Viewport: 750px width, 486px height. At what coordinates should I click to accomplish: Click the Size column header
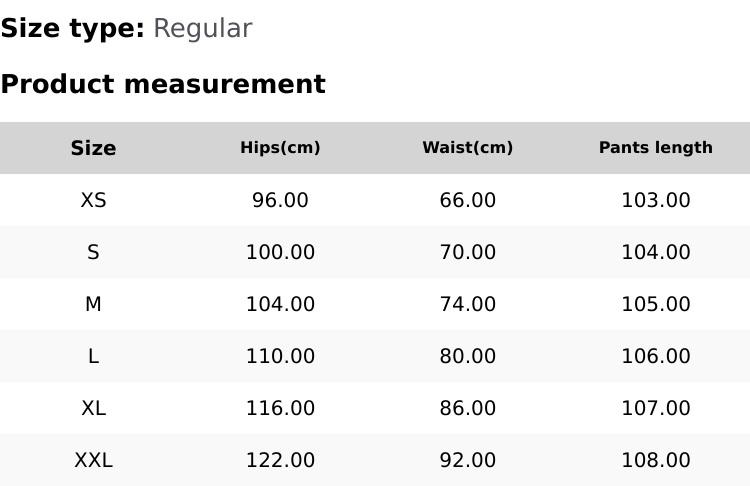[93, 148]
